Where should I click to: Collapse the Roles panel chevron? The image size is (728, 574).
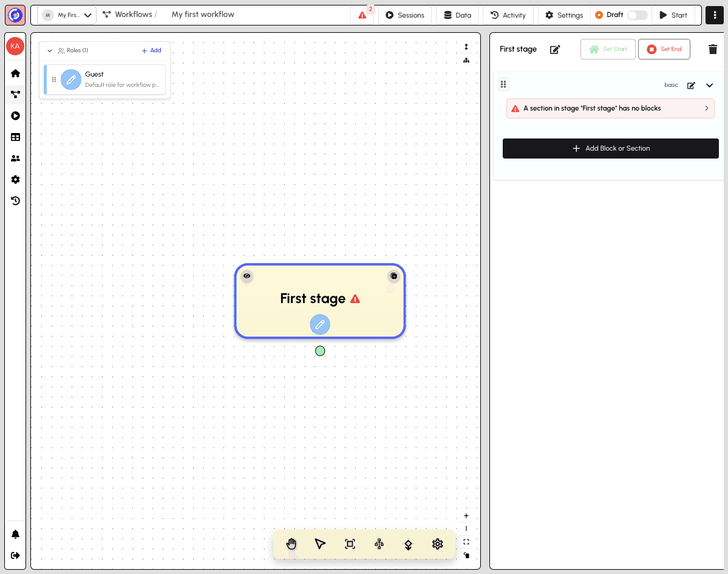pyautogui.click(x=50, y=51)
